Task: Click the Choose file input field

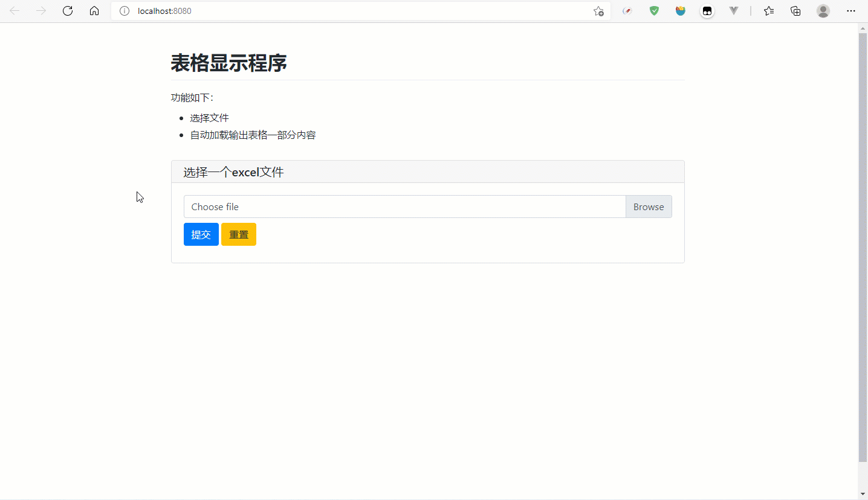Action: pos(404,207)
